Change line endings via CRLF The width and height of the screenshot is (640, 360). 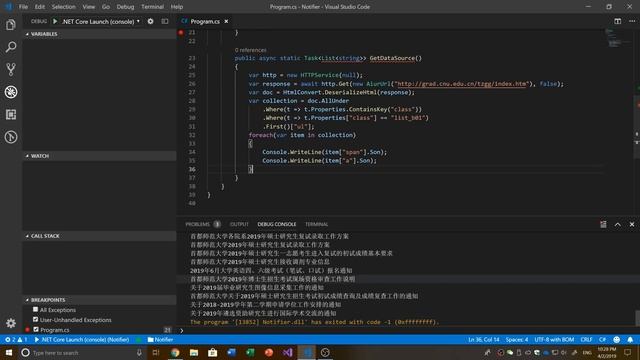[x=586, y=340]
